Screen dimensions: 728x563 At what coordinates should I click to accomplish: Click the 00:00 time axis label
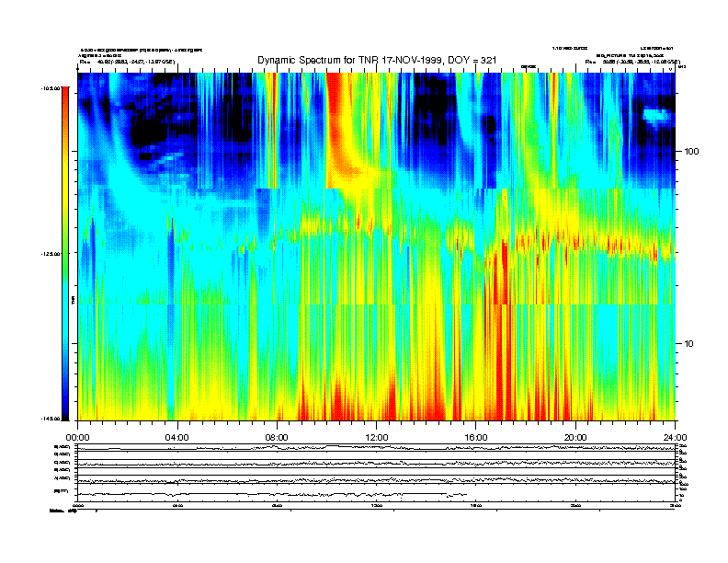coord(77,438)
